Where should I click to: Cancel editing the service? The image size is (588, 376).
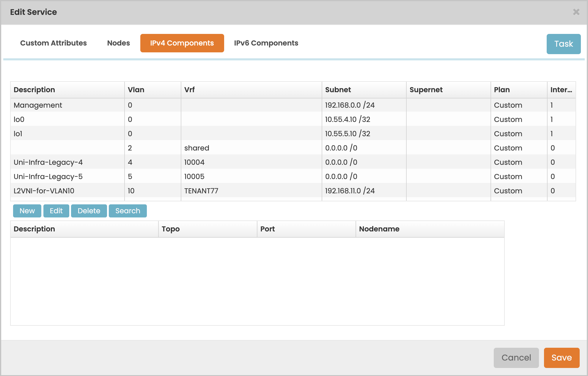[516, 358]
